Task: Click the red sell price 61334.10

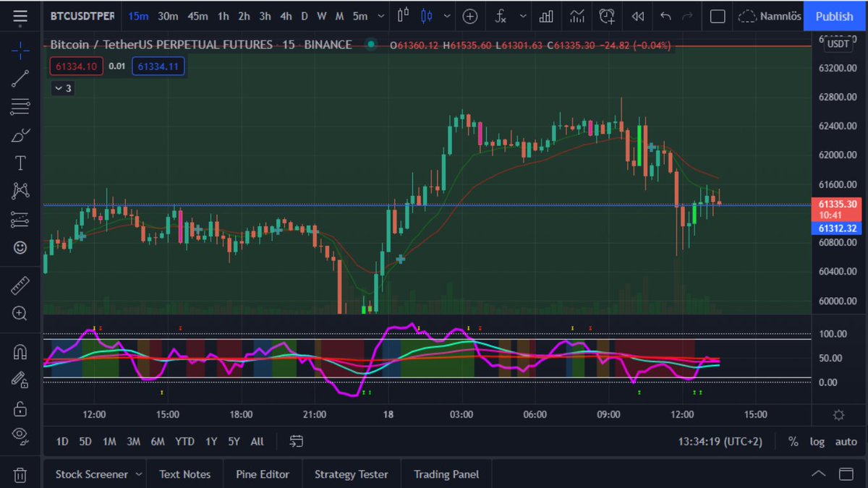Action: coord(76,67)
